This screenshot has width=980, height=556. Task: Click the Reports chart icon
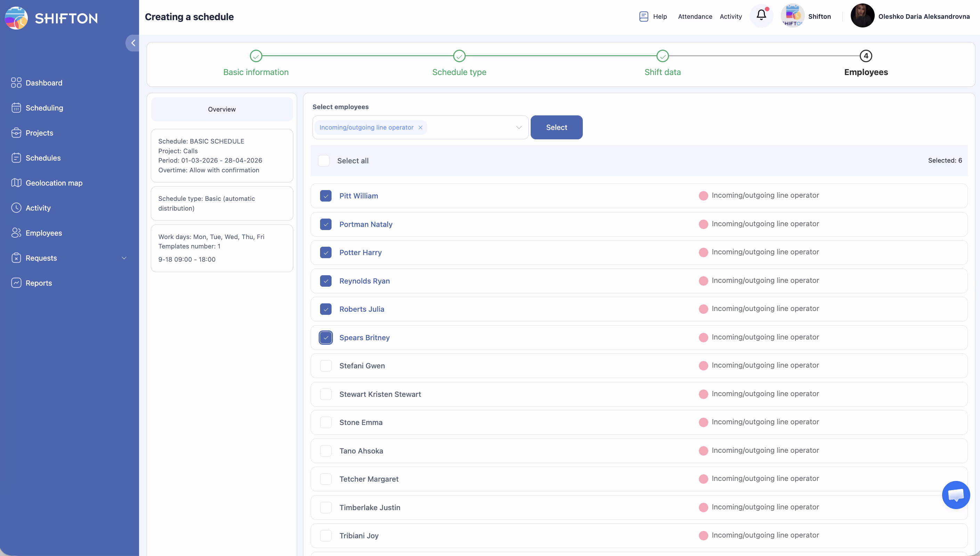coord(16,283)
